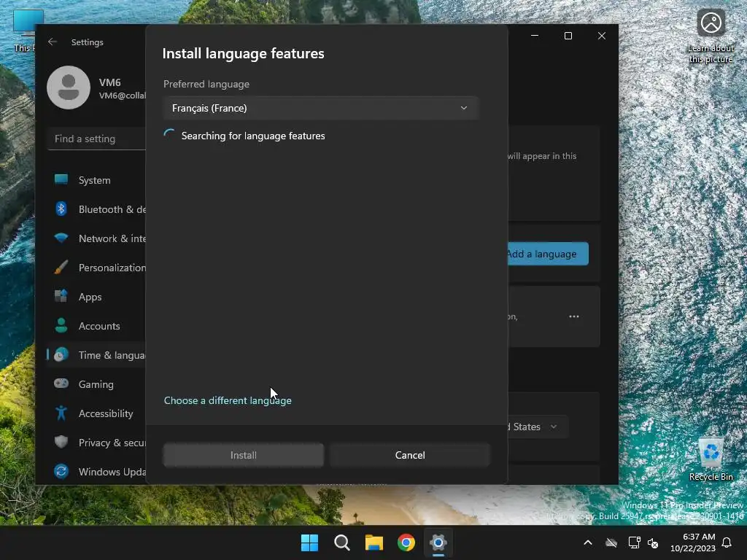The height and width of the screenshot is (560, 747).
Task: Open Privacy & security shield icon
Action: click(x=61, y=442)
